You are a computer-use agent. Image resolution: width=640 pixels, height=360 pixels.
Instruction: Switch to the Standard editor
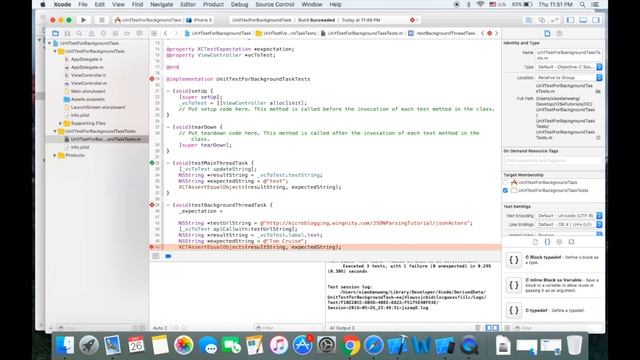tap(529, 20)
